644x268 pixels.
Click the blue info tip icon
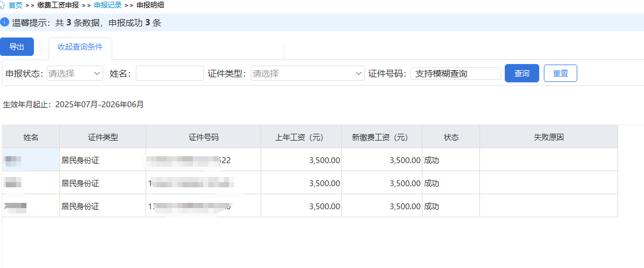(5, 22)
